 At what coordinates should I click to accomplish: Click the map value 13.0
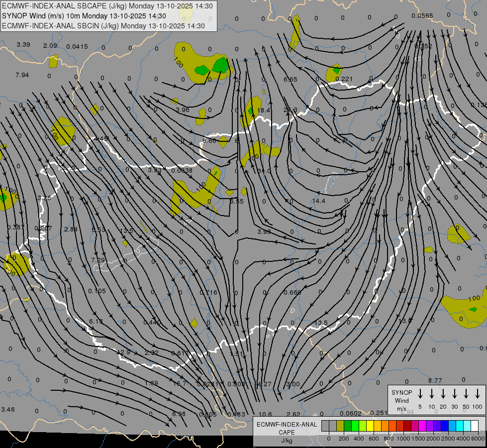point(405,321)
